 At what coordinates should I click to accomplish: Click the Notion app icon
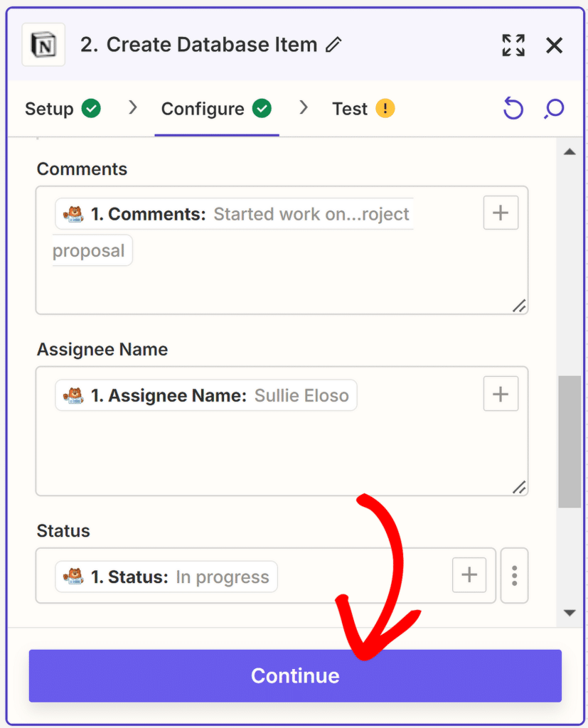click(x=43, y=45)
